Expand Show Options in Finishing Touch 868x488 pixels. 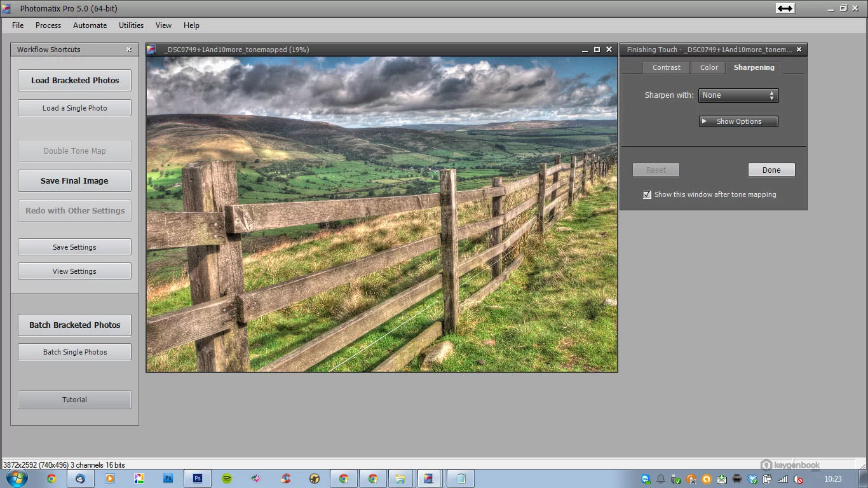coord(738,121)
